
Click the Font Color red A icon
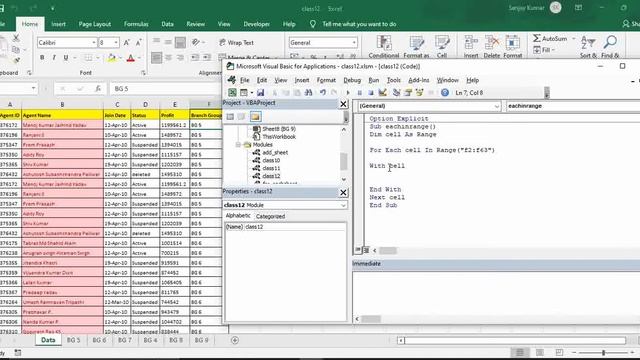(x=131, y=58)
